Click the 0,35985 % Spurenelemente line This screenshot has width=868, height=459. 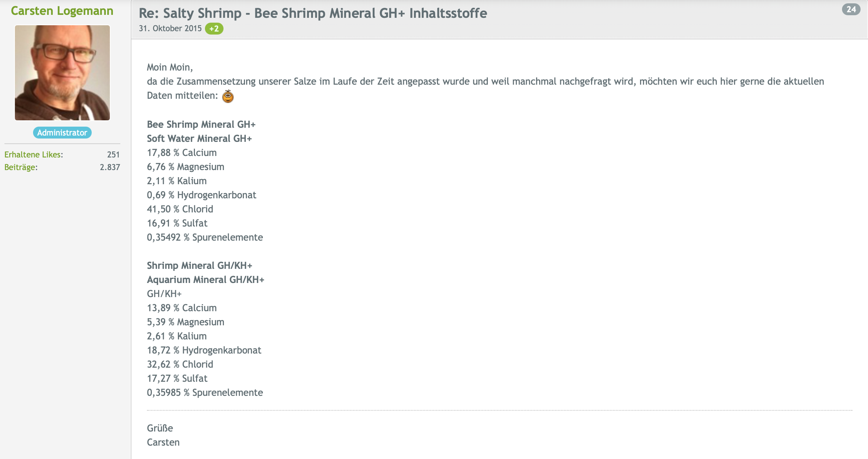[x=205, y=393]
